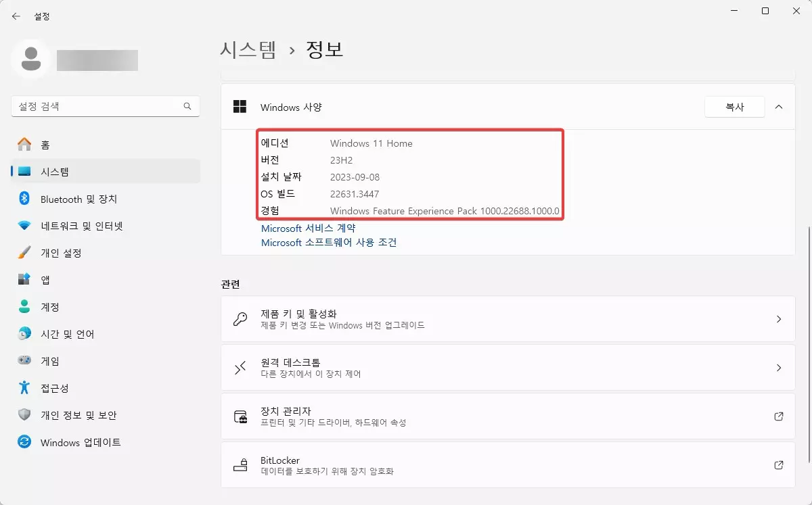The width and height of the screenshot is (812, 505).
Task: Open 홈 in sidebar
Action: click(x=106, y=145)
